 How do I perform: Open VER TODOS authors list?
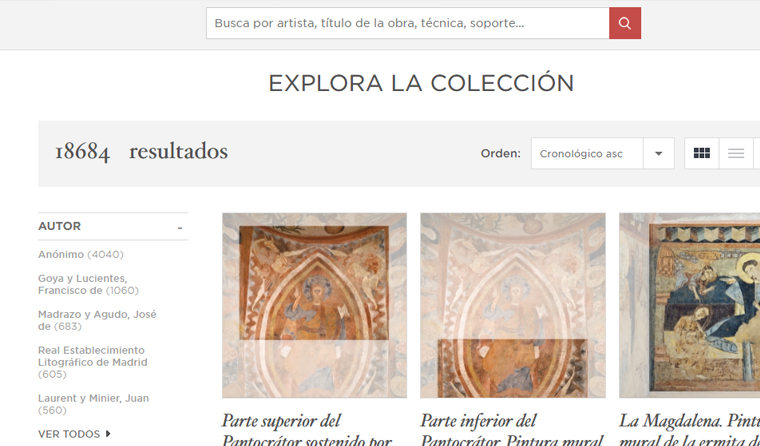pyautogui.click(x=74, y=434)
